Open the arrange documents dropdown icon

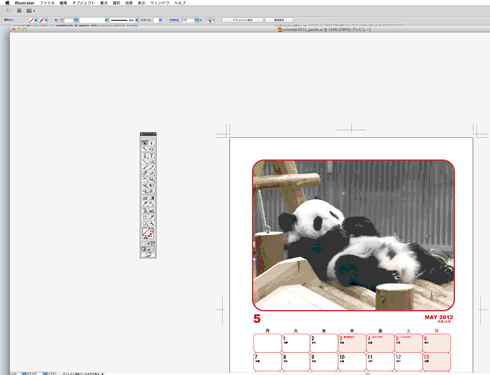(31, 11)
